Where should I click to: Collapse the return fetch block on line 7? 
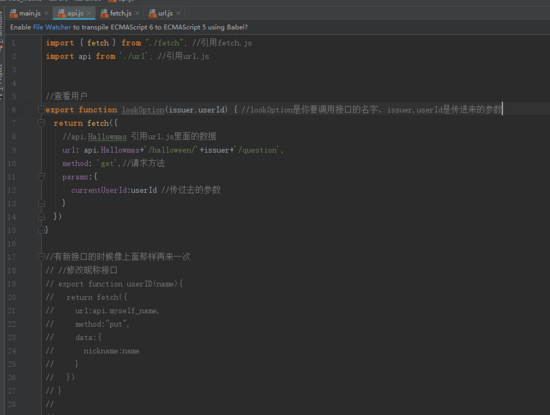click(x=41, y=123)
